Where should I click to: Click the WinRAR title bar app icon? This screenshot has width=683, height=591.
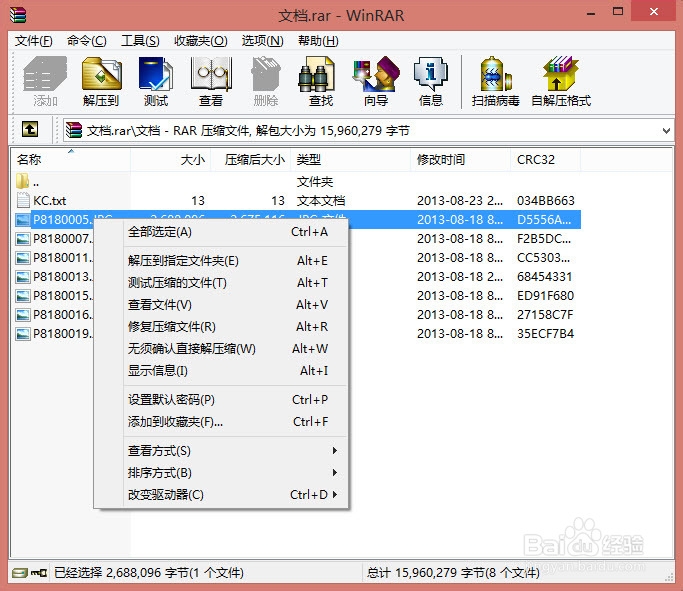tap(18, 14)
